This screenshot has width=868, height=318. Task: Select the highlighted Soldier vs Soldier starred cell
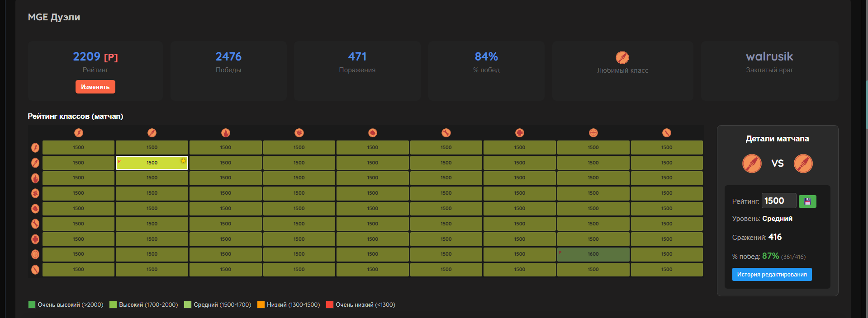point(152,163)
